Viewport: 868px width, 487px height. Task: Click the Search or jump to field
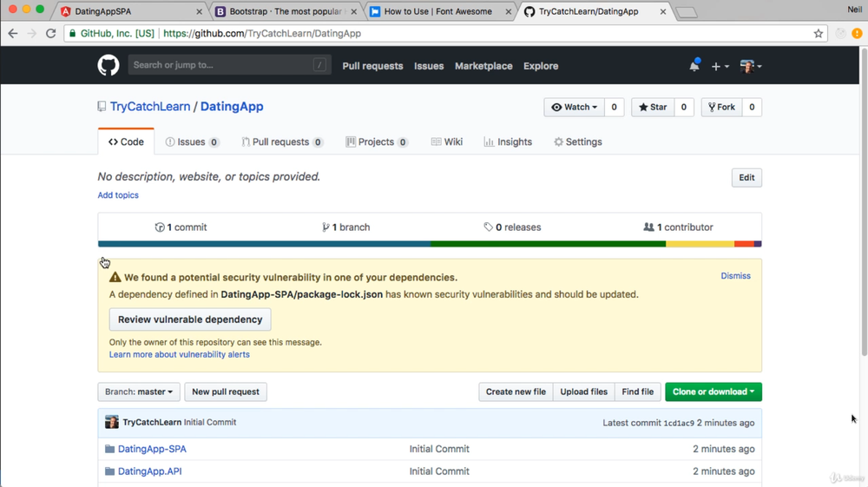[229, 65]
